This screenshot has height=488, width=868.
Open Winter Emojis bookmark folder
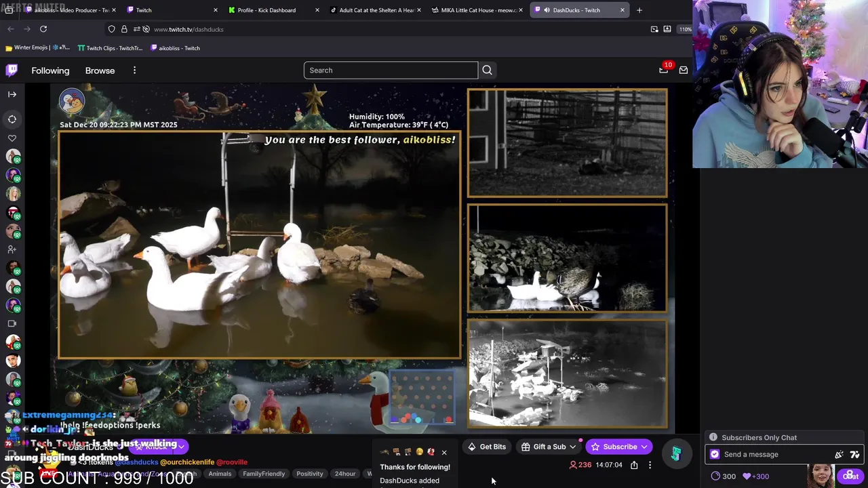(x=37, y=48)
